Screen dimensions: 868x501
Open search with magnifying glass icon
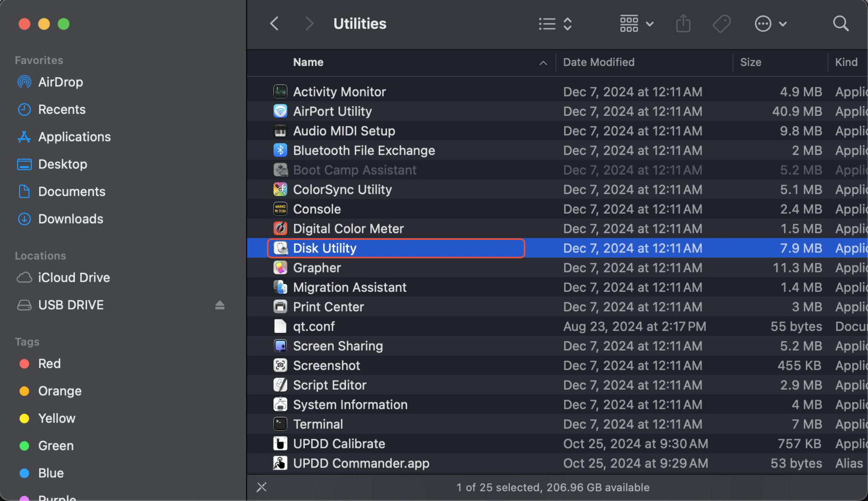pos(840,24)
